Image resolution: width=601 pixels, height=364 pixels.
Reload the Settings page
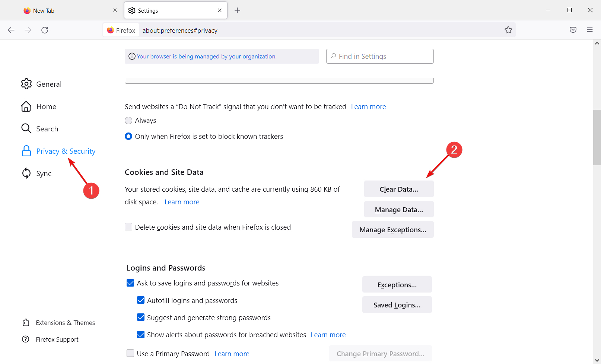(x=45, y=30)
